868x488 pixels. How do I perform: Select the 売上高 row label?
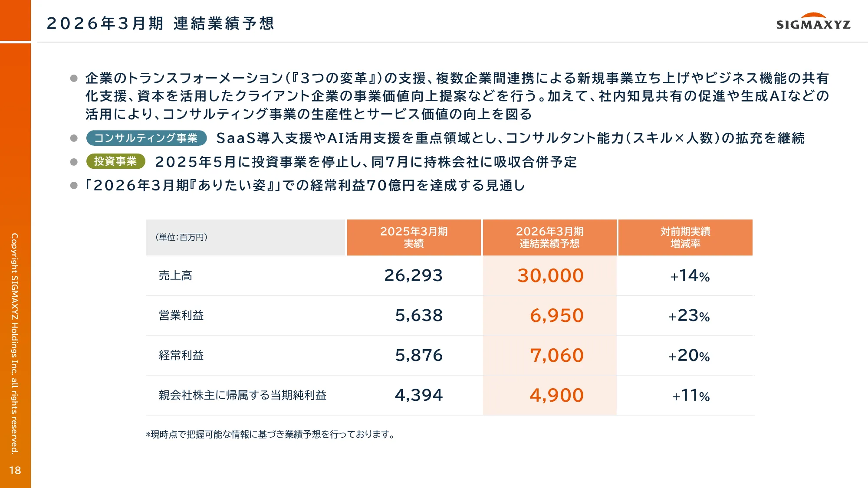pyautogui.click(x=175, y=275)
